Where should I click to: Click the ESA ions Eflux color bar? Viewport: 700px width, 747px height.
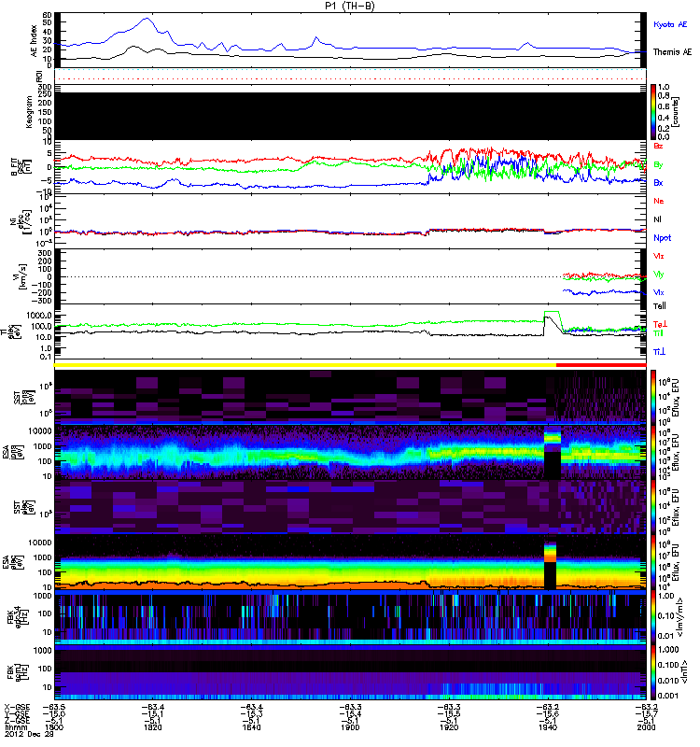point(653,452)
